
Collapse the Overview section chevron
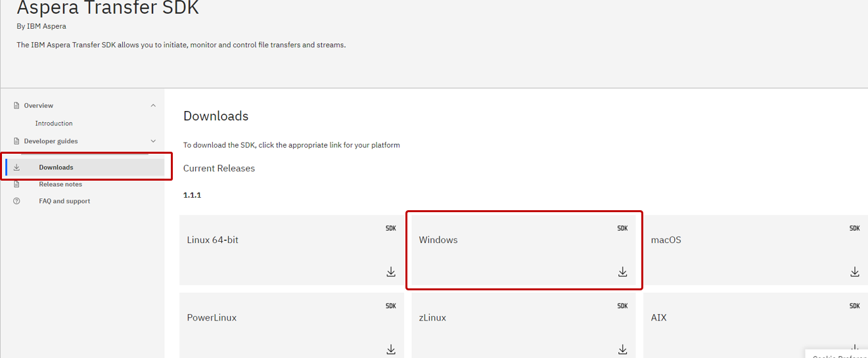point(153,106)
